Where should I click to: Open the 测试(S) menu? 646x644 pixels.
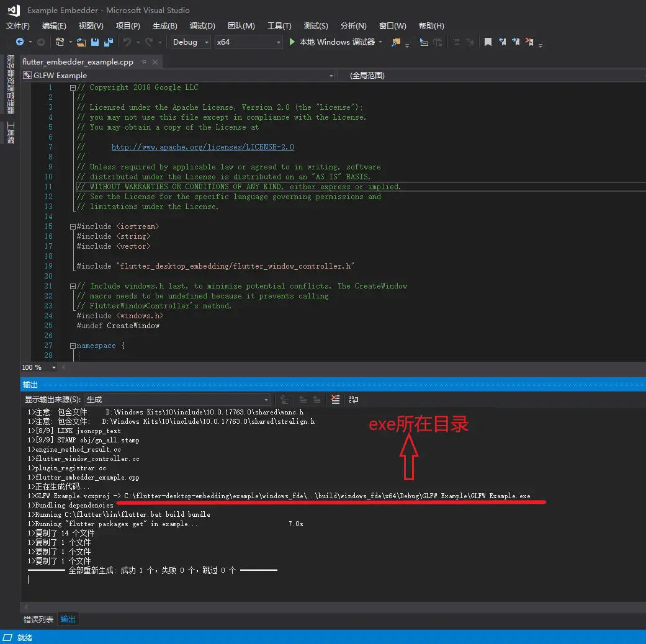[316, 26]
